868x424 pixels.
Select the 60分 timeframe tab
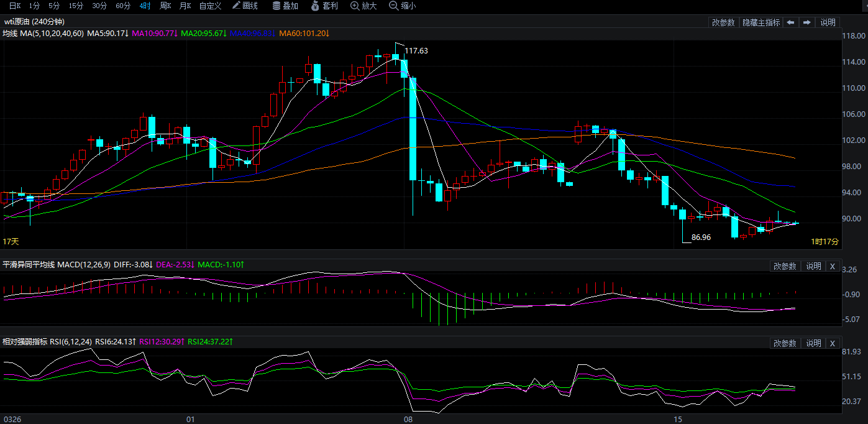[123, 6]
